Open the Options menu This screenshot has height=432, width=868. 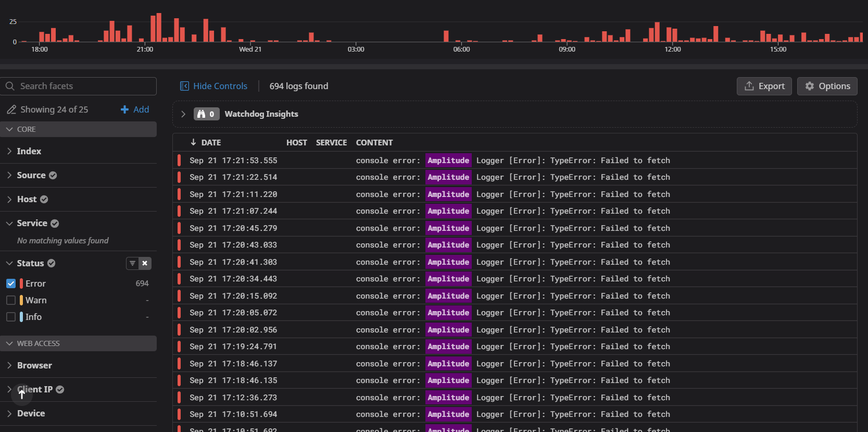(x=827, y=86)
